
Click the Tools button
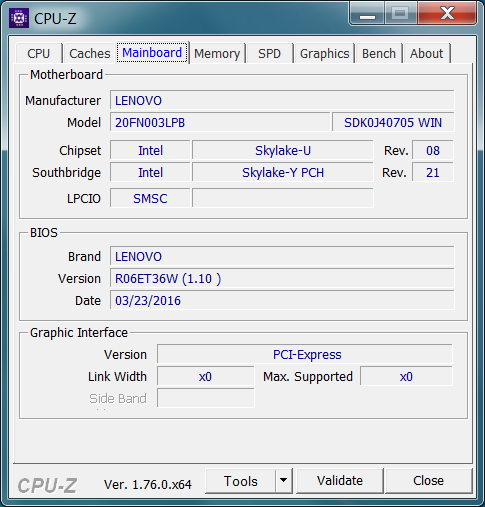241,481
